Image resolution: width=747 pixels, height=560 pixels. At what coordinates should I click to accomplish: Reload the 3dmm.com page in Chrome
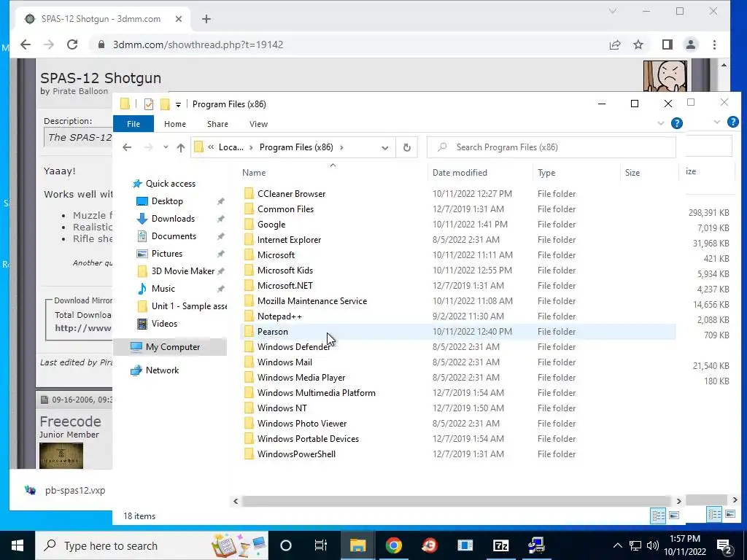click(x=72, y=44)
